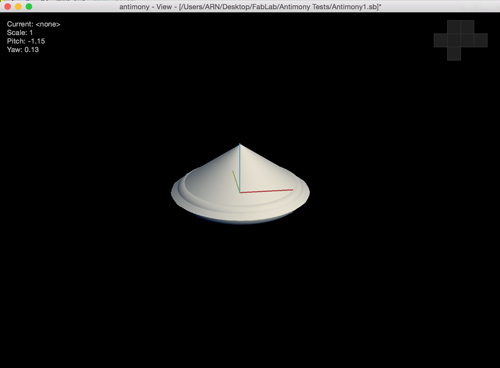Click the 'Yaw: 0.13' readout
The height and width of the screenshot is (368, 500).
(x=23, y=50)
